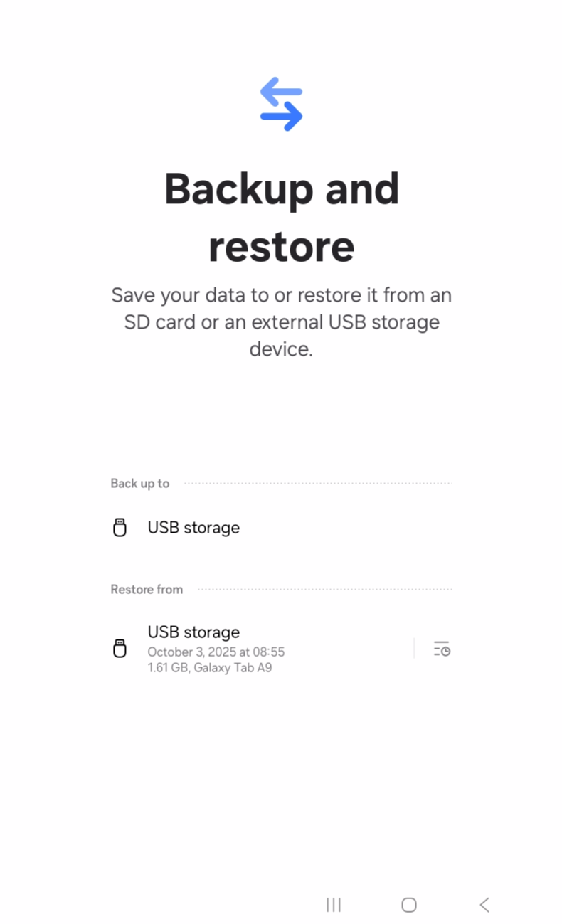The width and height of the screenshot is (562, 924).
Task: Click the Back up to section label
Action: click(139, 484)
